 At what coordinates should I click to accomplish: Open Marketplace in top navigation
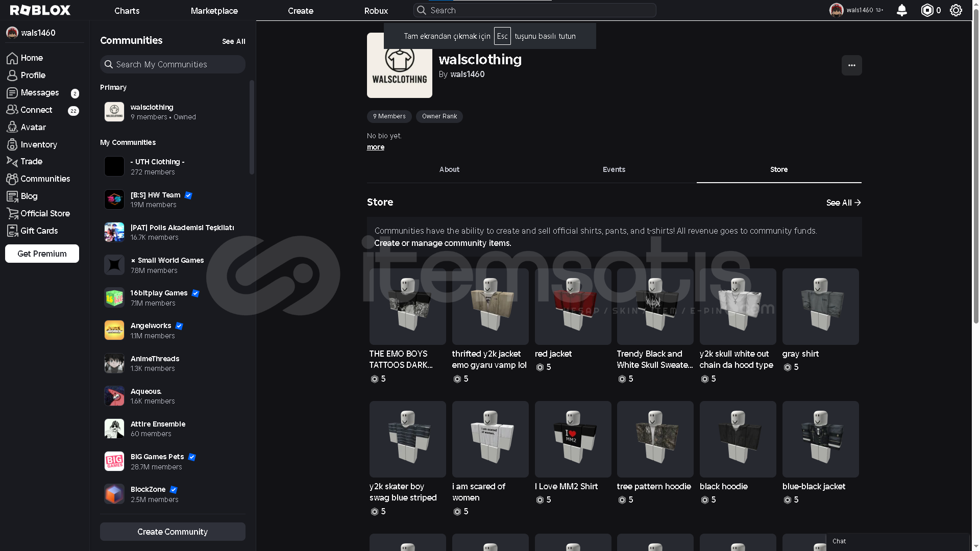point(214,11)
